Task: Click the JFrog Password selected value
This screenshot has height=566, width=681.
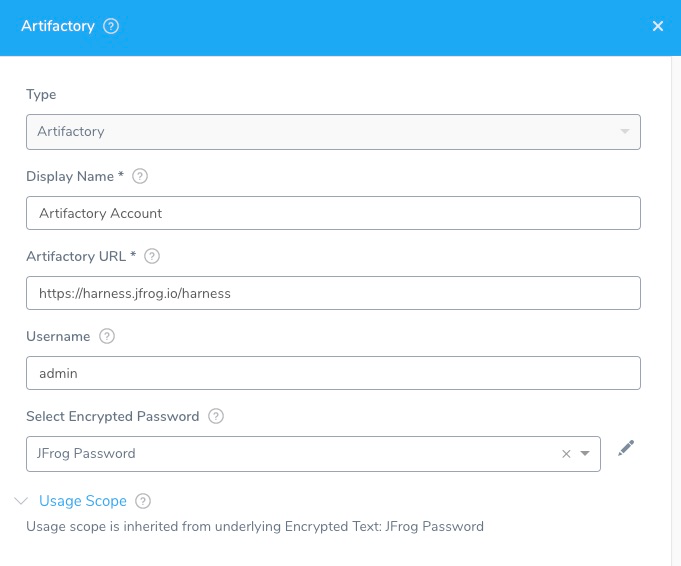Action: pos(86,453)
